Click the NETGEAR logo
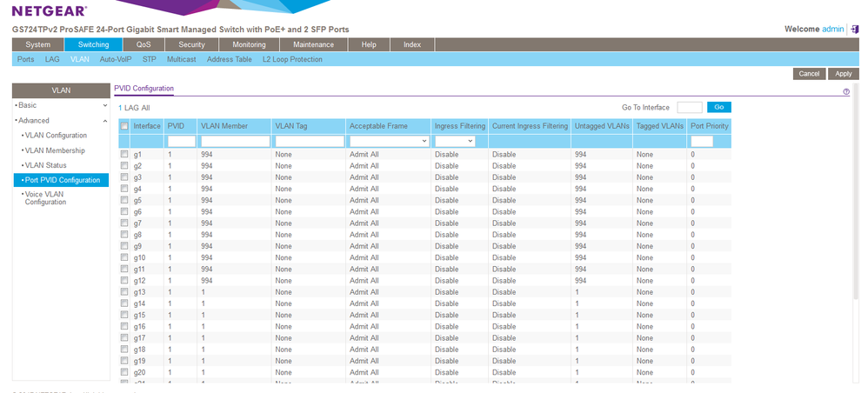868x393 pixels. tap(49, 10)
